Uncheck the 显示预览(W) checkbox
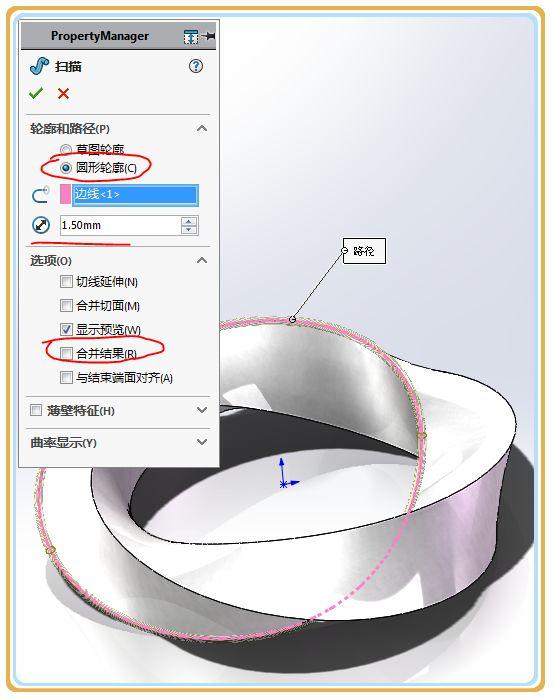 pyautogui.click(x=66, y=329)
